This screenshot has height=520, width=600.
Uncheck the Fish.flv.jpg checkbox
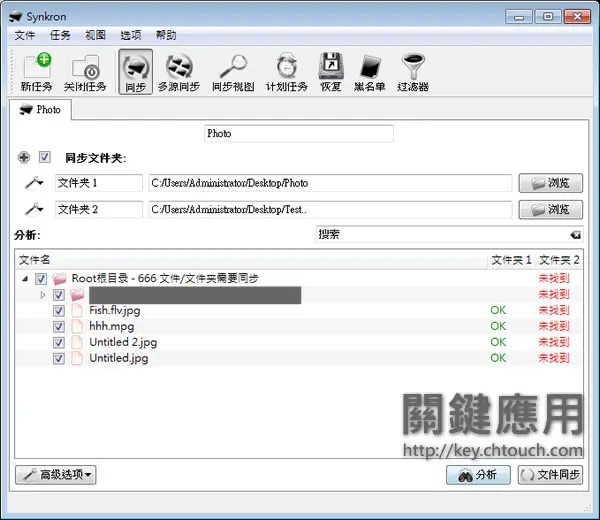[x=59, y=311]
